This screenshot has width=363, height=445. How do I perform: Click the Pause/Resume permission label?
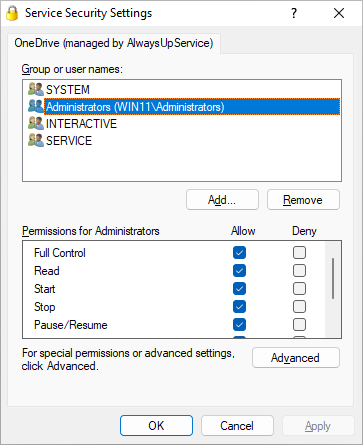point(71,325)
